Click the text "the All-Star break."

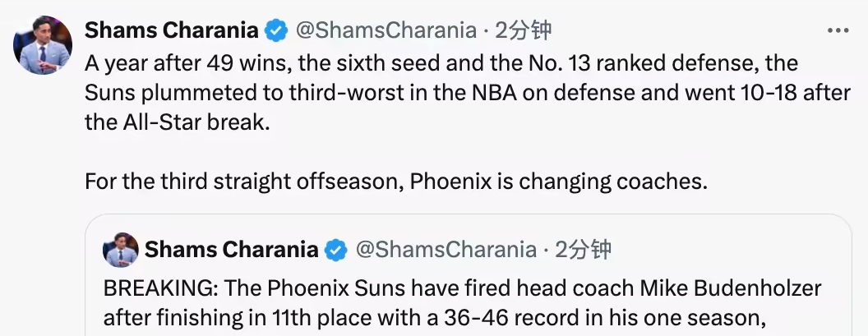(177, 122)
